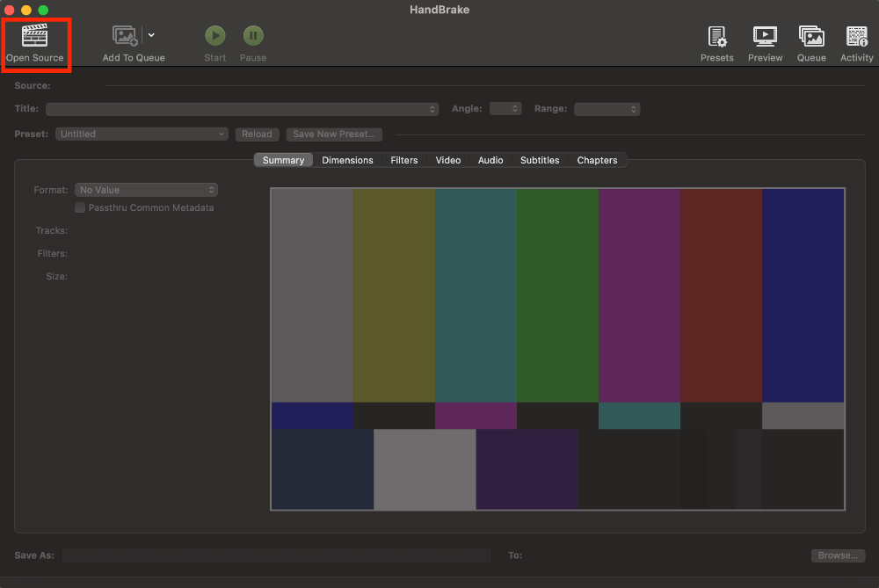Open the Preset dropdown showing Untitled

(142, 134)
